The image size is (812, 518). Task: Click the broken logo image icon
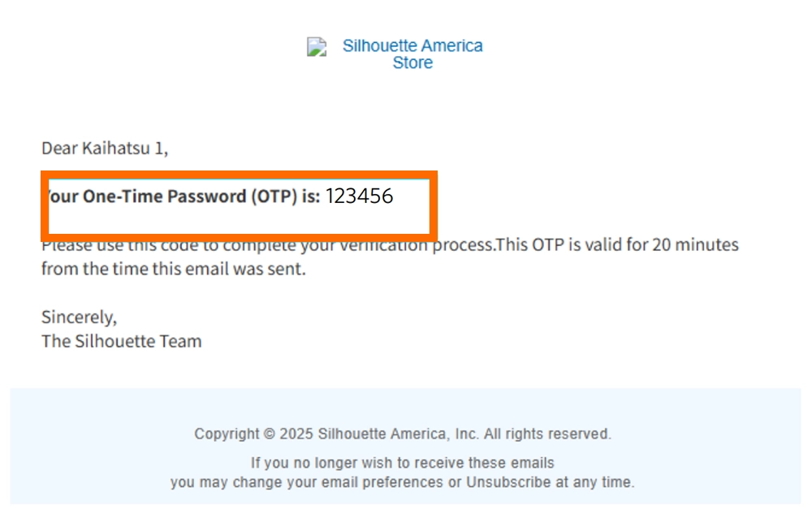pos(317,47)
